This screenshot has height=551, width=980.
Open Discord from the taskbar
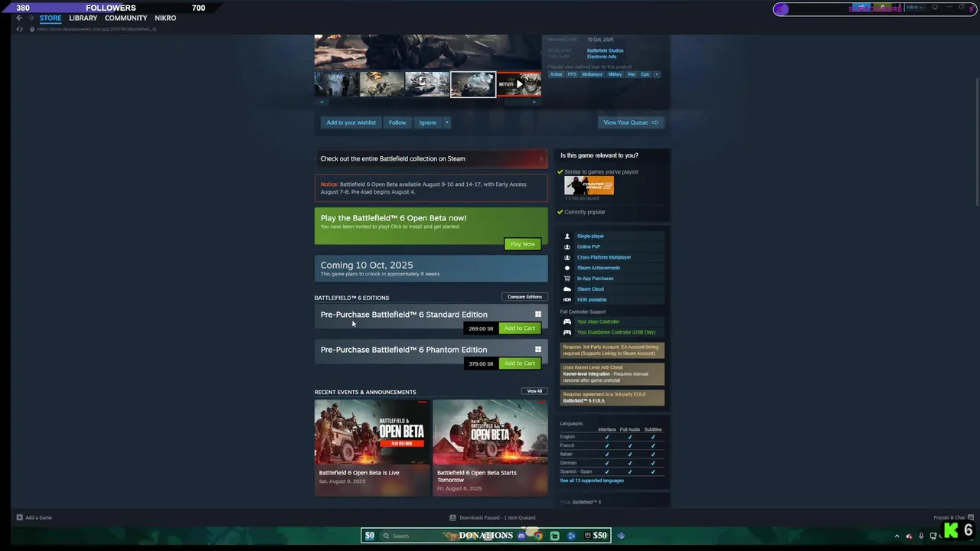521,536
